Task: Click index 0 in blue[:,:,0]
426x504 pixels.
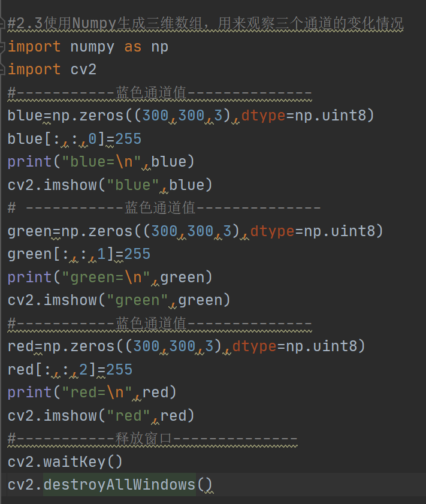Action: pyautogui.click(x=92, y=139)
